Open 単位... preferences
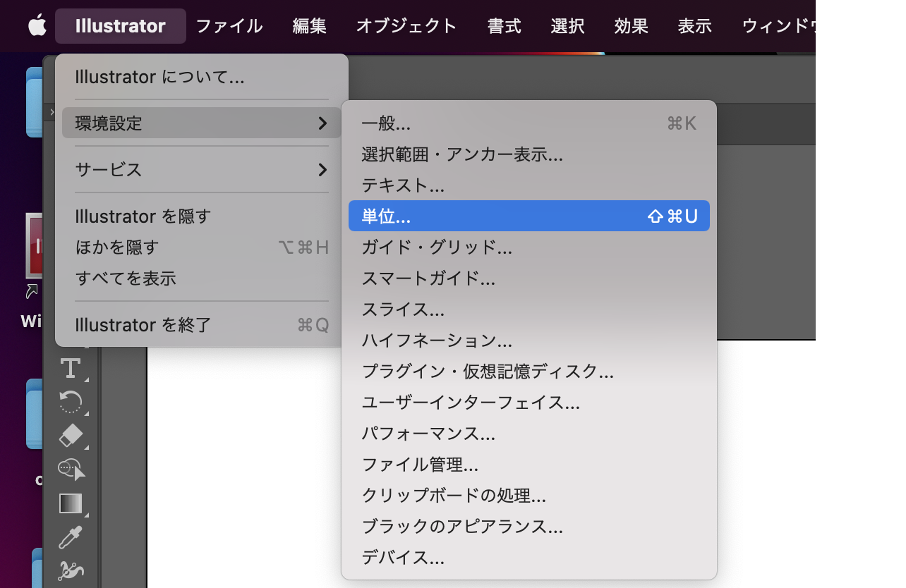The width and height of the screenshot is (906, 588). pyautogui.click(x=529, y=216)
